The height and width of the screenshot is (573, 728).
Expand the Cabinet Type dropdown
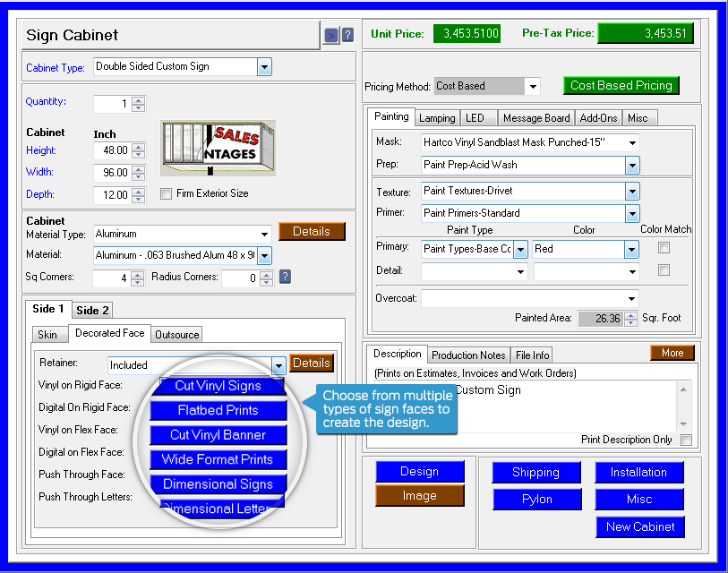click(264, 66)
